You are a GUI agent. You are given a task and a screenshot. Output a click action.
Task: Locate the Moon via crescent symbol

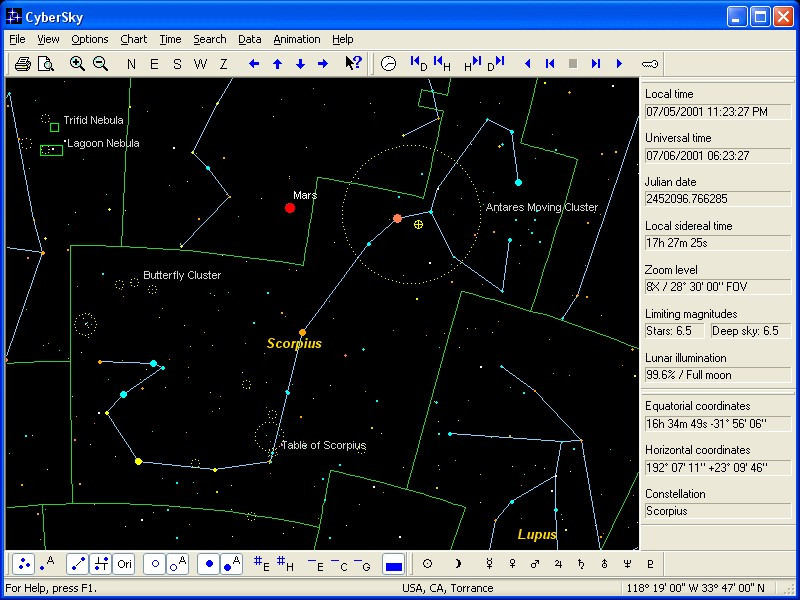pyautogui.click(x=458, y=564)
